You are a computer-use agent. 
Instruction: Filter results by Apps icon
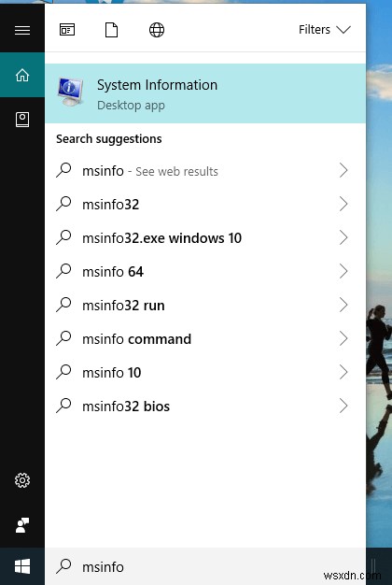coord(67,30)
